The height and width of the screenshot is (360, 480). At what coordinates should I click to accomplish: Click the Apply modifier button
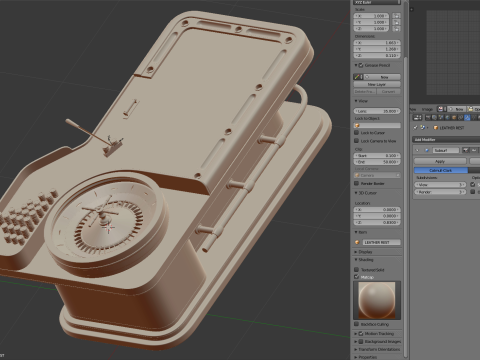[x=440, y=161]
